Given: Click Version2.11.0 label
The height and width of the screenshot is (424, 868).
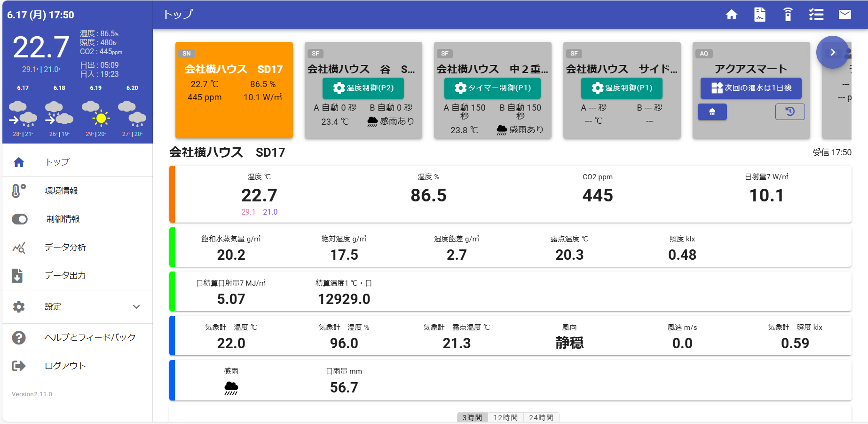Looking at the screenshot, I should (x=32, y=394).
